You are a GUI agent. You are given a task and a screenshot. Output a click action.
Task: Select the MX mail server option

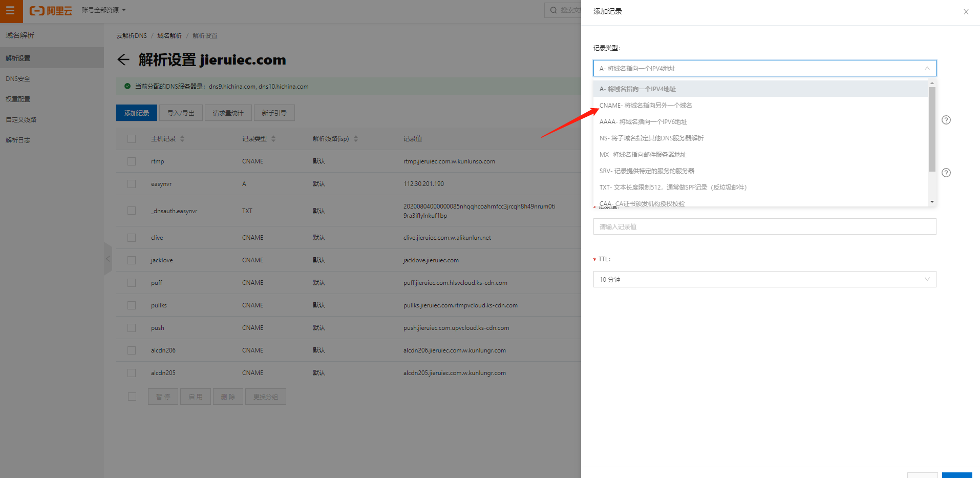(x=760, y=155)
